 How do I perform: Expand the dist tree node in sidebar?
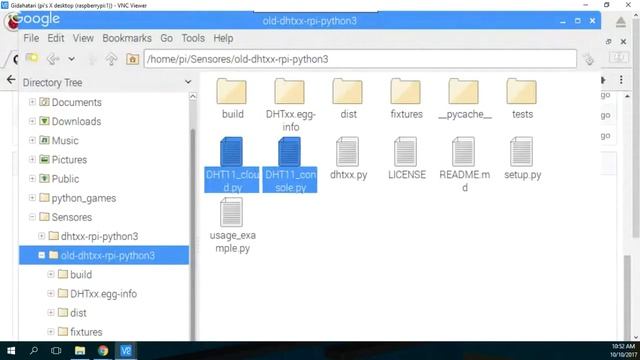pyautogui.click(x=51, y=313)
